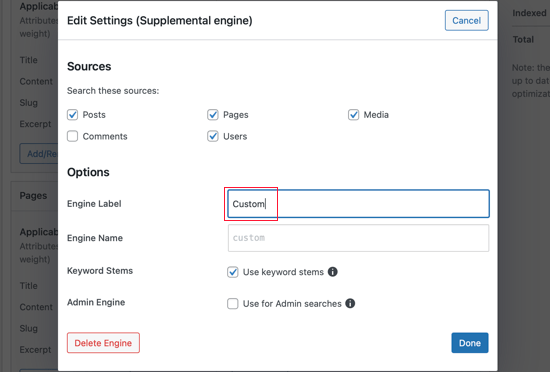This screenshot has width=550, height=372.
Task: Uncheck the Posts source checkbox
Action: (x=73, y=115)
